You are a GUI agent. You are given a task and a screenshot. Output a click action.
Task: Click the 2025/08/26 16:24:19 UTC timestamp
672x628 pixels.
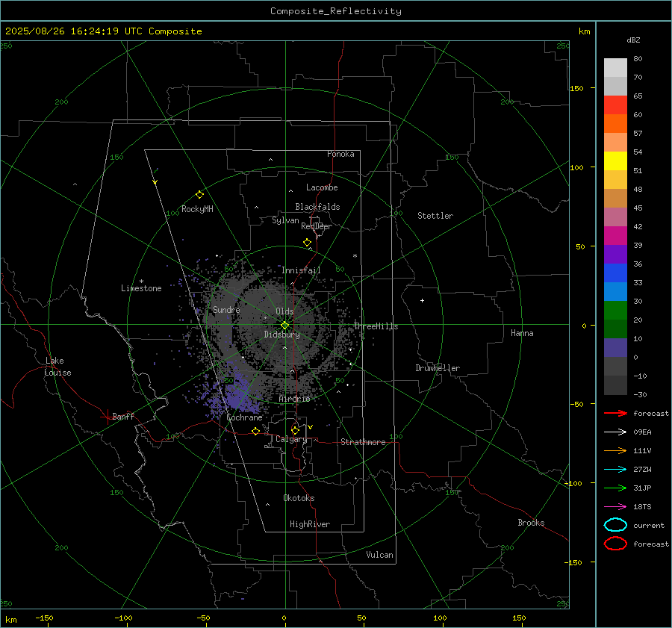[x=68, y=31]
